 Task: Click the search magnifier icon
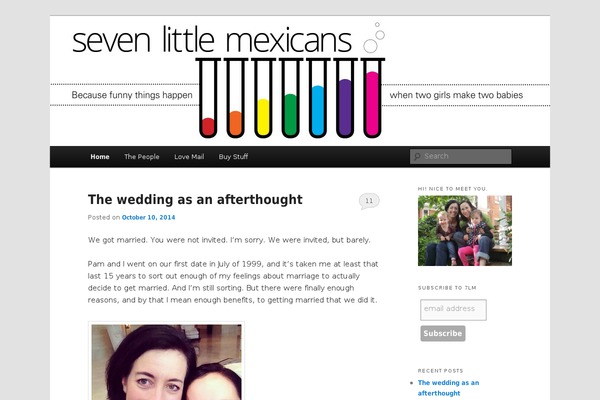[417, 156]
